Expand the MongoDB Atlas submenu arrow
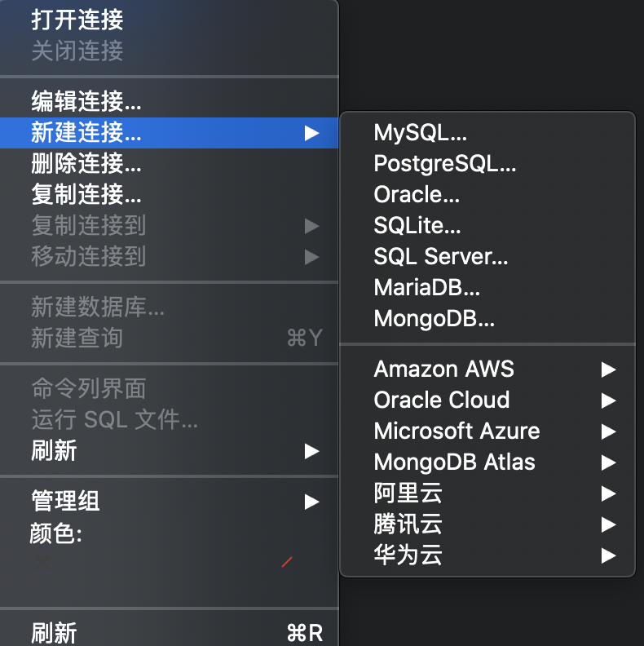 (x=607, y=462)
